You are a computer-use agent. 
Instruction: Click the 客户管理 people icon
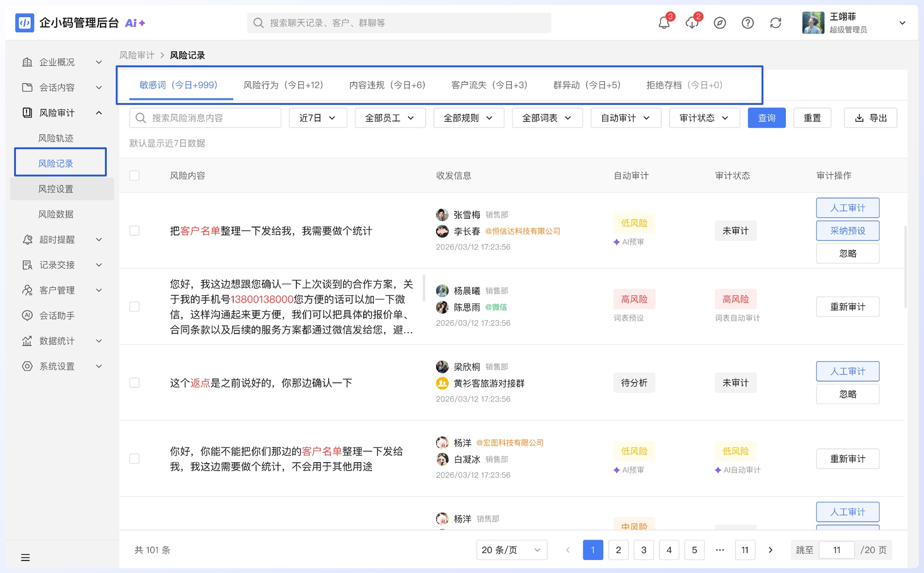click(x=27, y=290)
